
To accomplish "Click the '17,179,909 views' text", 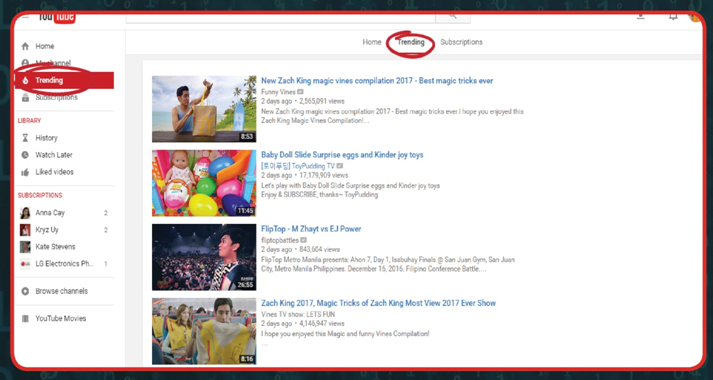I will pos(324,175).
